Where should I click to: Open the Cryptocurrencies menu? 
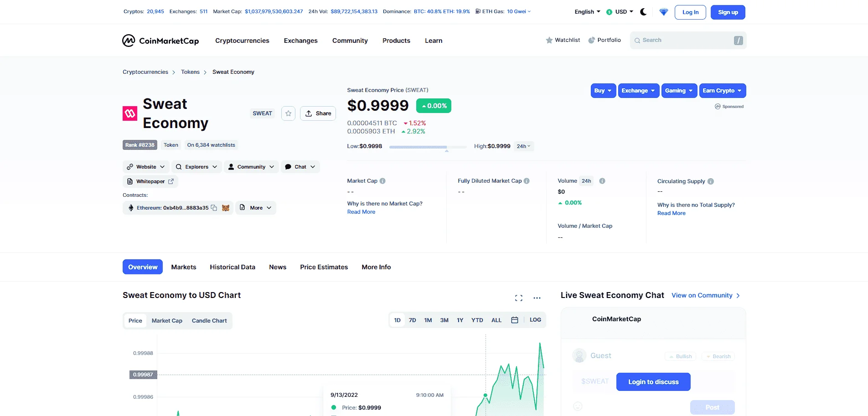(x=242, y=41)
